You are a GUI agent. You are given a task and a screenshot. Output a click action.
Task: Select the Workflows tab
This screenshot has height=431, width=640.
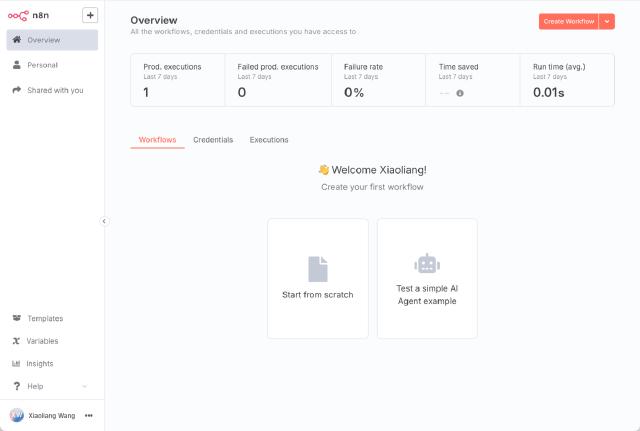(x=157, y=140)
